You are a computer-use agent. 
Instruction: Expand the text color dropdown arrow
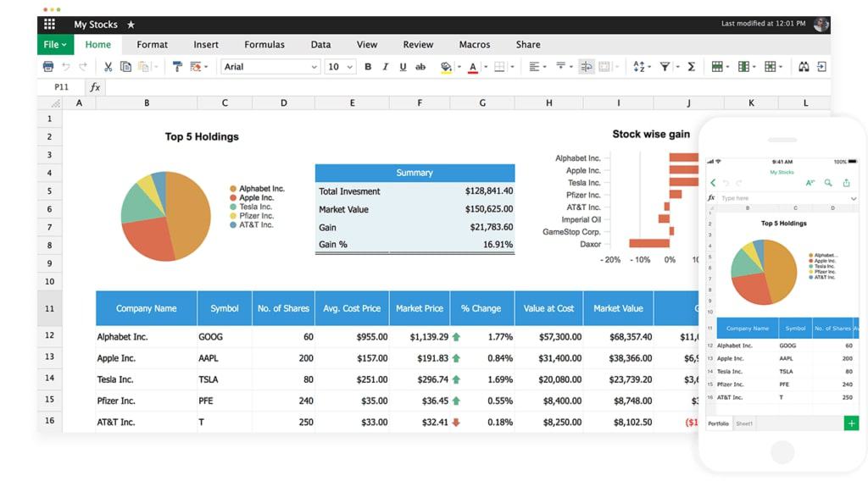click(486, 67)
